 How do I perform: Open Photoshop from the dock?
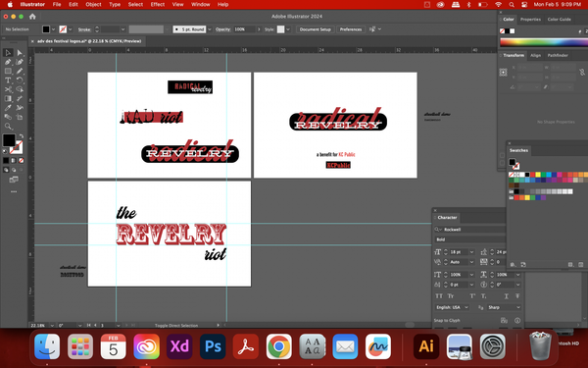point(213,346)
